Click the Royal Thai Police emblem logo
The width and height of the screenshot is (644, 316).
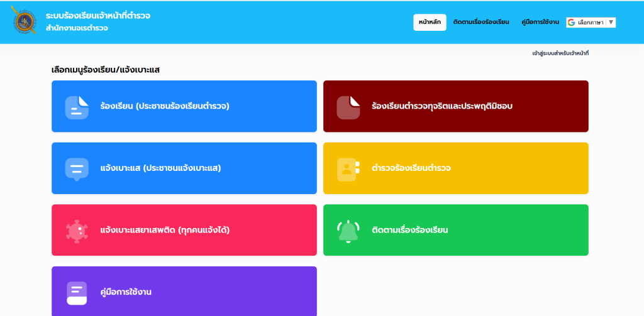(x=25, y=22)
